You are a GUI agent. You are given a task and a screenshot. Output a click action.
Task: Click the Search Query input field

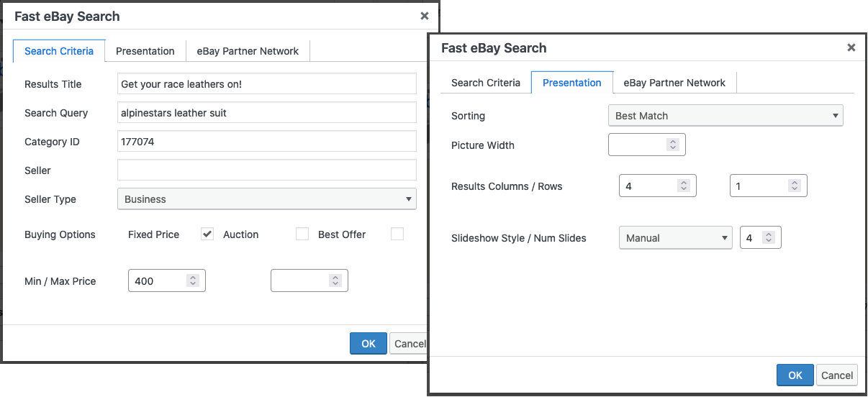tap(266, 113)
